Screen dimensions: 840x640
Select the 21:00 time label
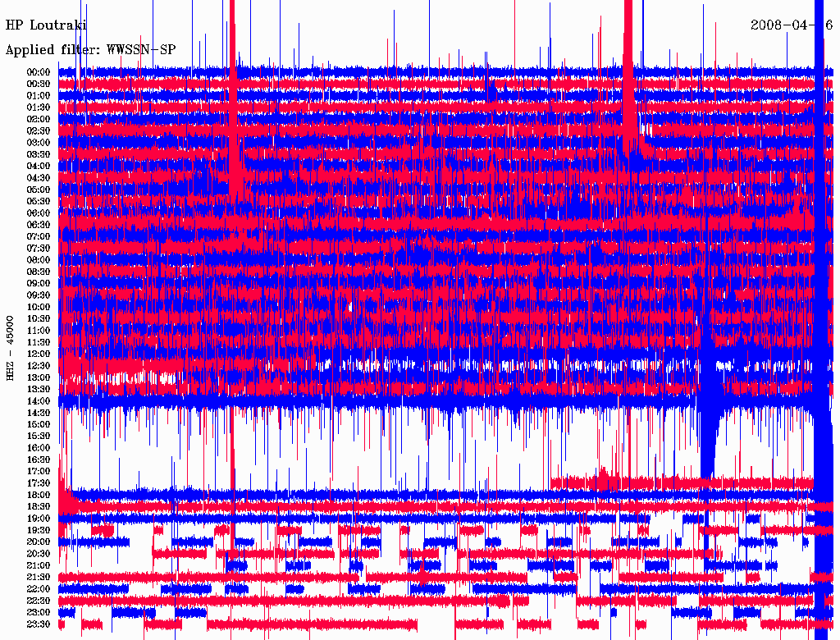[x=39, y=566]
